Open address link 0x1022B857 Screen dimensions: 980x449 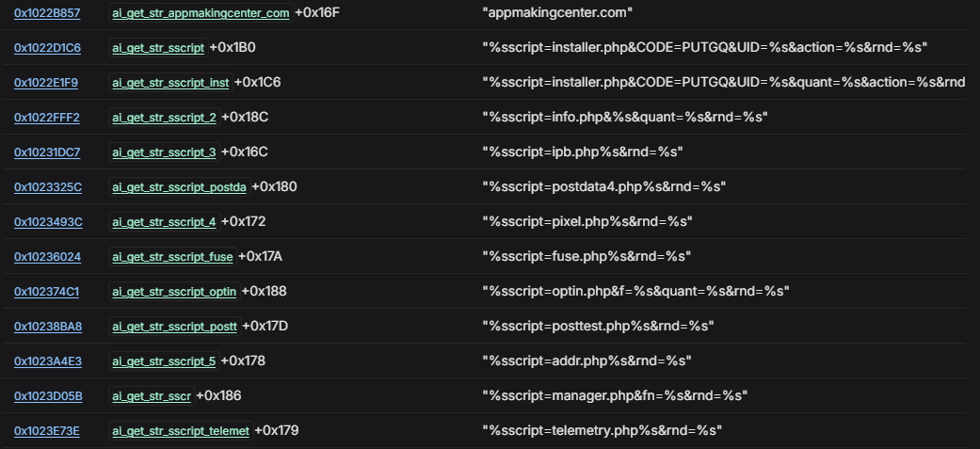47,13
